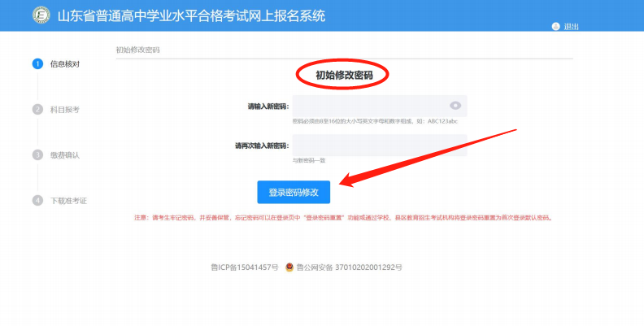Click the exam system logo in header
Image resolution: width=644 pixels, height=326 pixels.
click(x=41, y=15)
